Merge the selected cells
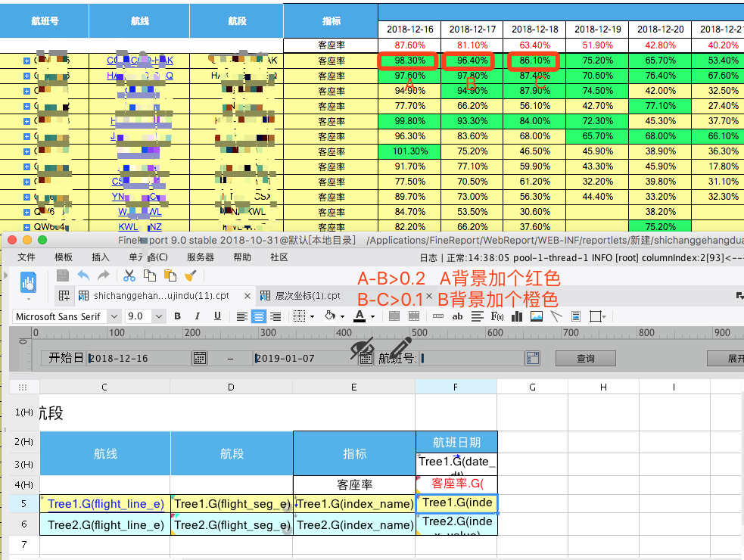Screen dimensions: 744x560 [x=394, y=316]
